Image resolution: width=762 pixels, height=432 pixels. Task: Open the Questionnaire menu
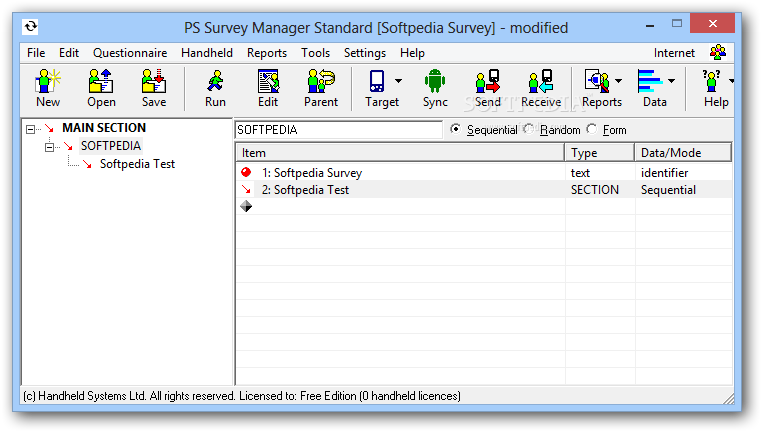point(130,53)
